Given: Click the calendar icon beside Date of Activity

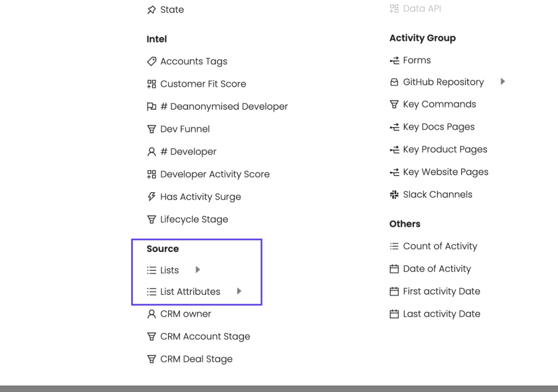Looking at the screenshot, I should [x=394, y=269].
